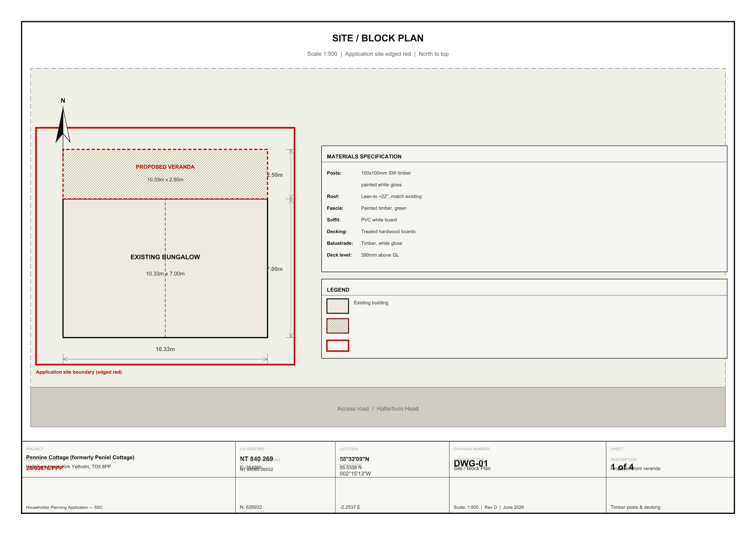Click the 'N' letter above the north arrow
756x535 pixels.
(x=63, y=100)
